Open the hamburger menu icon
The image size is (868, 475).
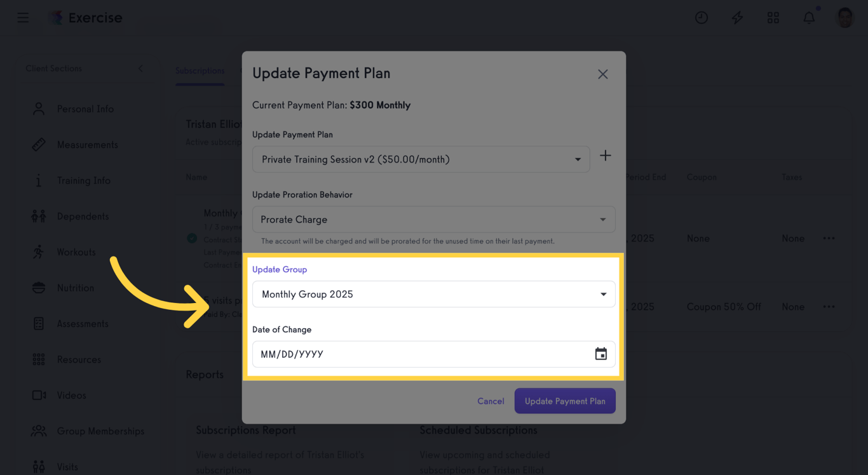coord(23,18)
